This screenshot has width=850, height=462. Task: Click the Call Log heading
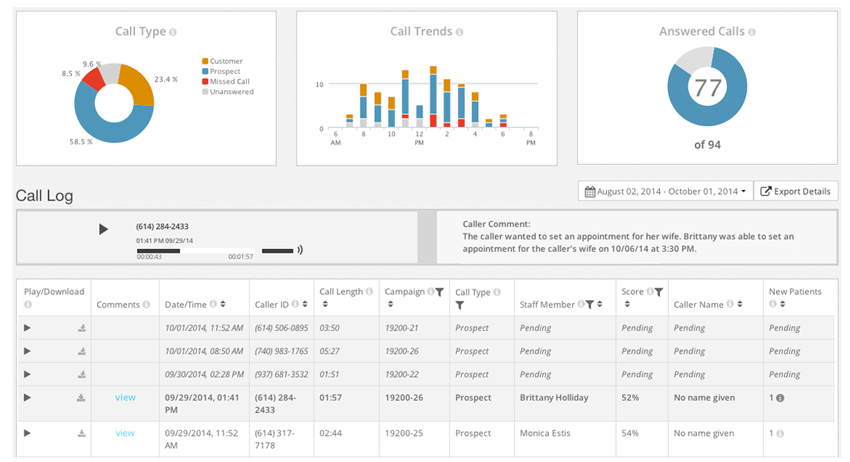pyautogui.click(x=44, y=196)
